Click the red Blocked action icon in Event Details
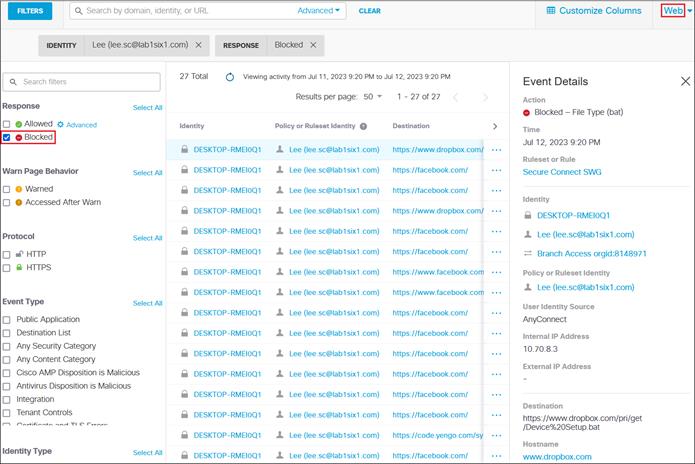Viewport: 695px width, 464px height. pyautogui.click(x=527, y=113)
